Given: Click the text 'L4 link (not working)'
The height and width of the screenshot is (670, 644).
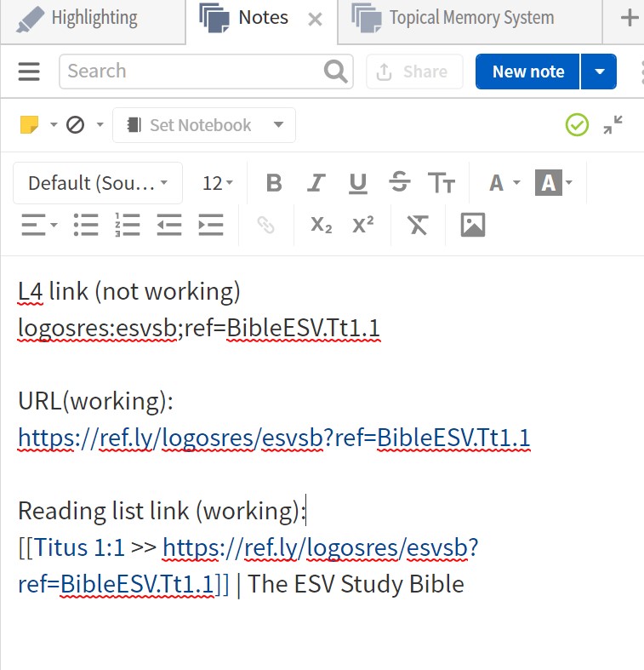Looking at the screenshot, I should pos(129,292).
